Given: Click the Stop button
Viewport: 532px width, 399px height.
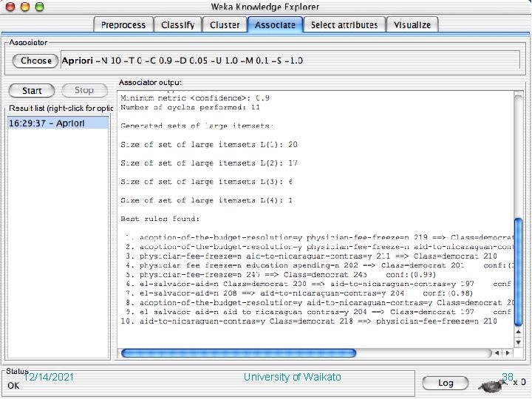Looking at the screenshot, I should point(84,90).
